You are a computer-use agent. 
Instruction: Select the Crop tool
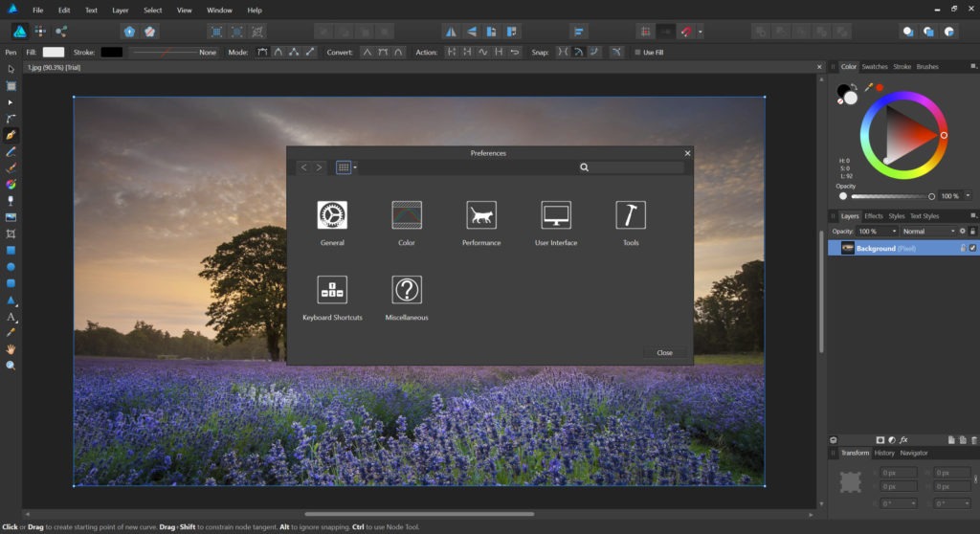(11, 234)
